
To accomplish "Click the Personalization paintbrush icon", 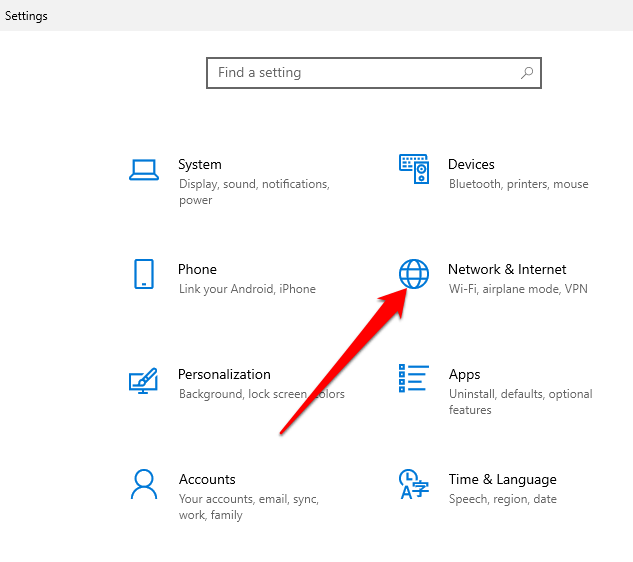I will click(x=144, y=380).
